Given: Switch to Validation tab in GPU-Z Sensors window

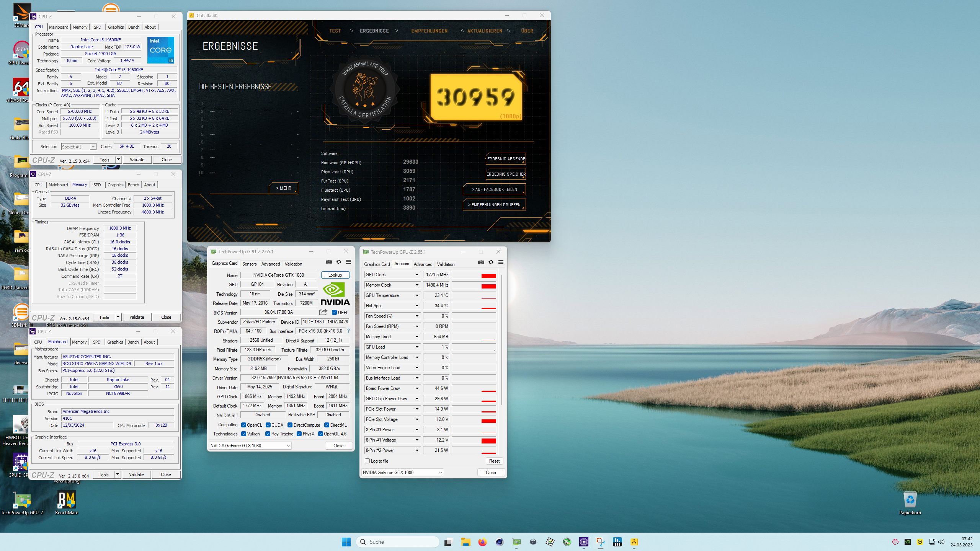Looking at the screenshot, I should click(446, 264).
